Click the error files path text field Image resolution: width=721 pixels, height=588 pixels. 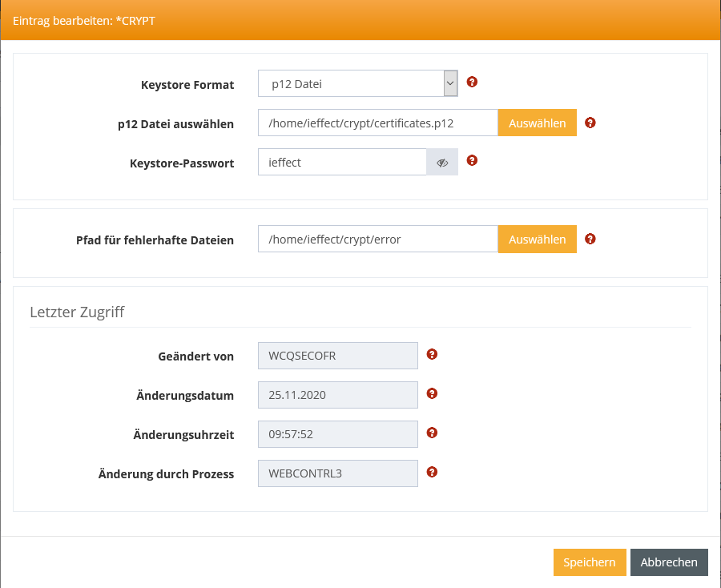click(377, 240)
